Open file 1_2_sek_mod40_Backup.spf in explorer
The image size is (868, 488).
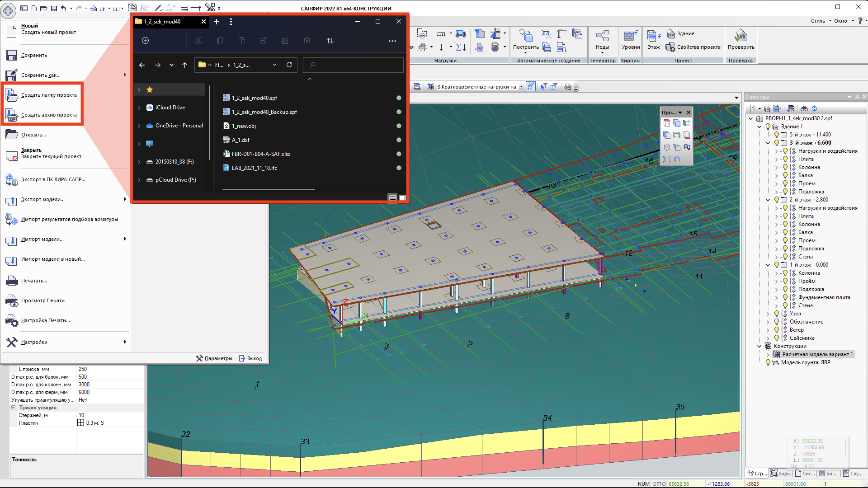coord(264,112)
